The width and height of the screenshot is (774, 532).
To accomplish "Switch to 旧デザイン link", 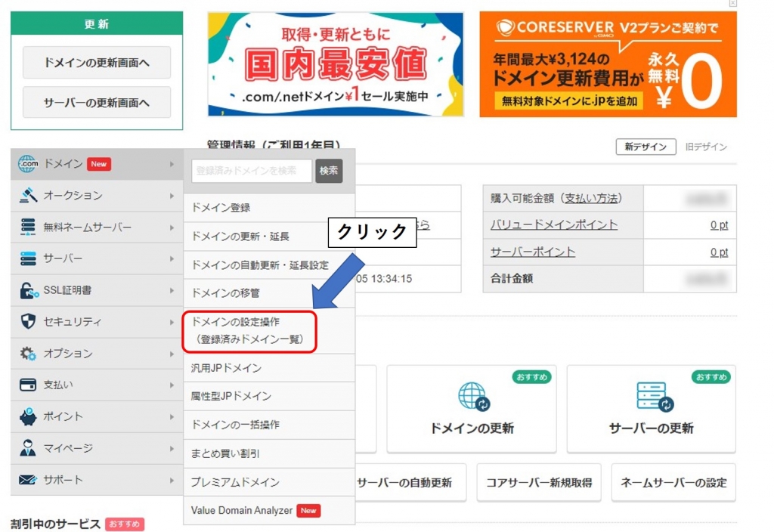I will click(706, 147).
